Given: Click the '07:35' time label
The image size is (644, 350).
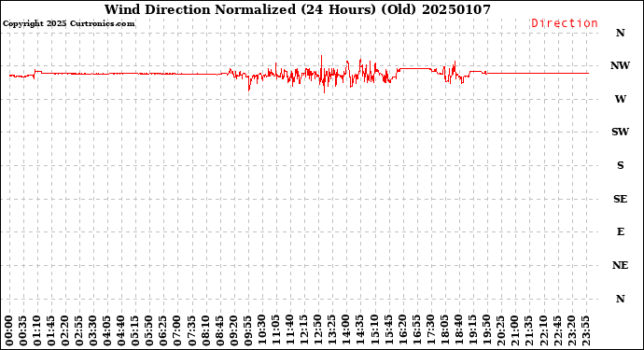Looking at the screenshot, I should (x=192, y=331).
